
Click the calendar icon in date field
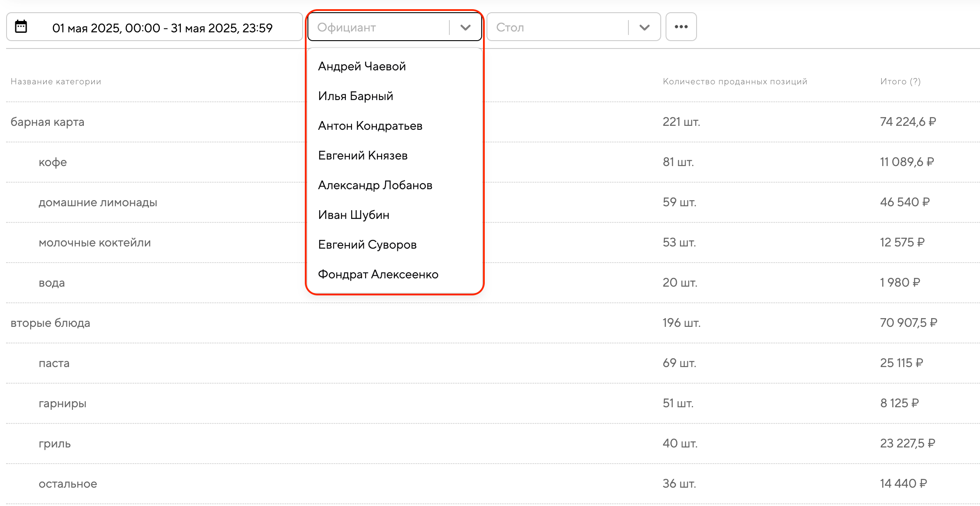21,27
